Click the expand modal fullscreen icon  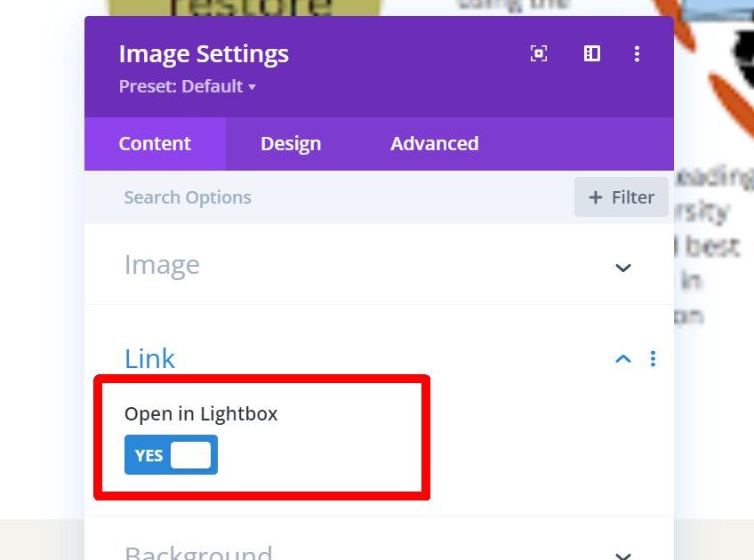point(539,53)
